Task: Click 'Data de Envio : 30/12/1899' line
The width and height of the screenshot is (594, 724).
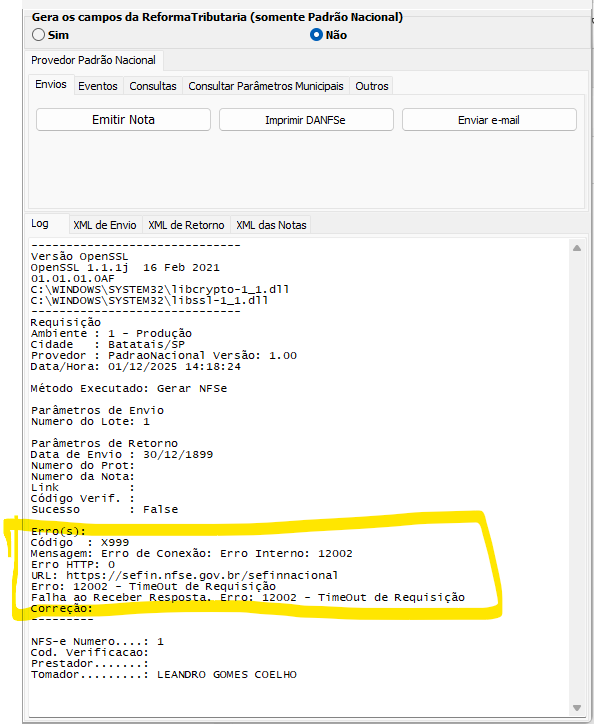Action: [x=122, y=454]
